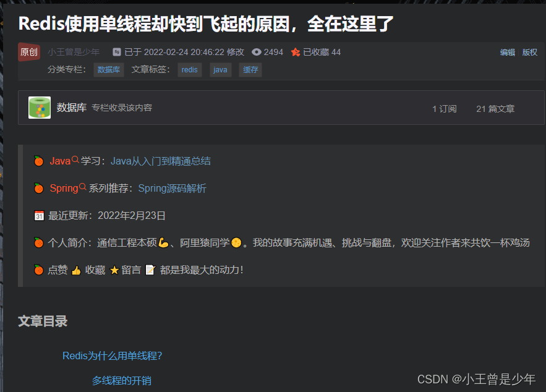546x392 pixels.
Task: Click the favorite star icon beside 已收藏
Action: pyautogui.click(x=296, y=53)
